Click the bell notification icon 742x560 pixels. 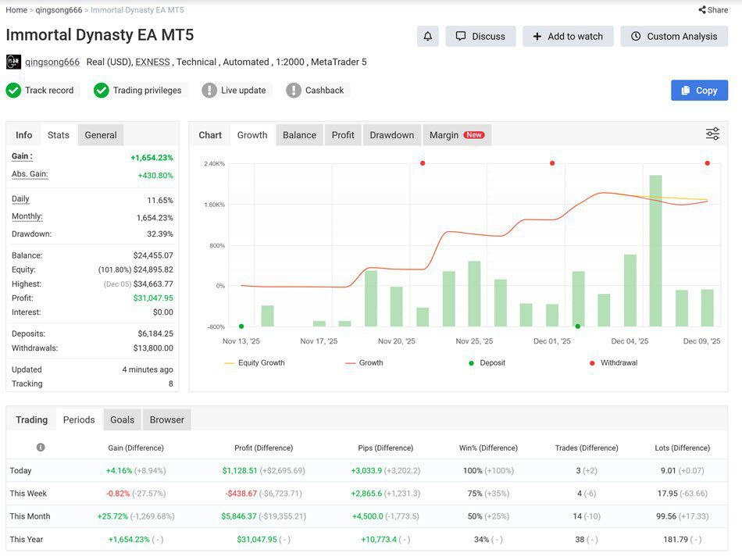[427, 37]
